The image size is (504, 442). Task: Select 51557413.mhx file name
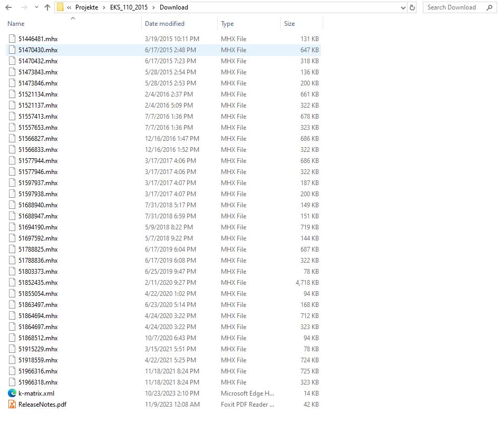click(x=38, y=117)
